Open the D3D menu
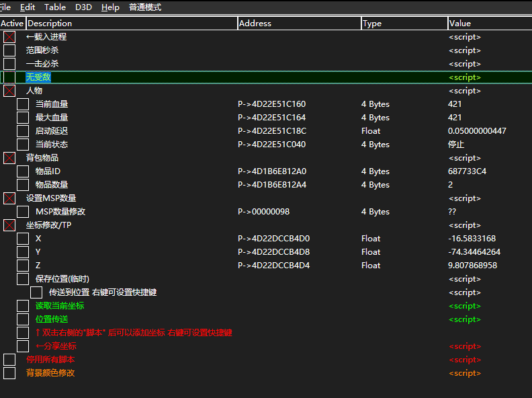 83,7
